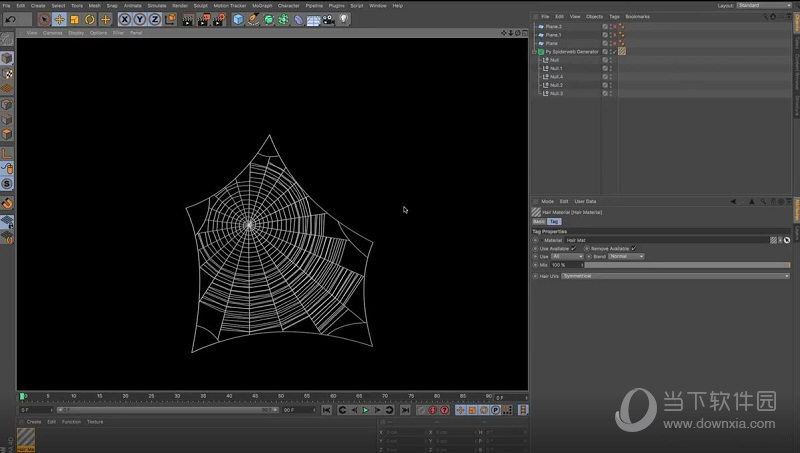The width and height of the screenshot is (800, 453).
Task: Adjust the Mix percentage slider
Action: 687,265
